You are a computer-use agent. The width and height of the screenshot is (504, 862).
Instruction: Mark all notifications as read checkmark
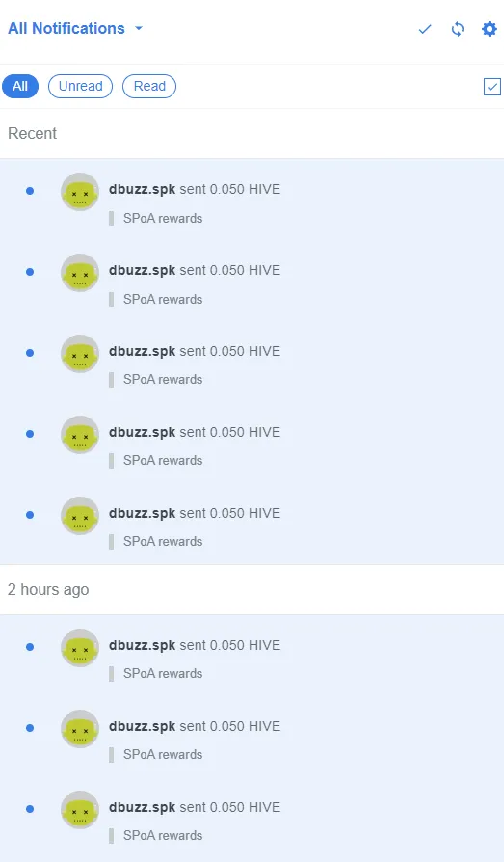(425, 29)
